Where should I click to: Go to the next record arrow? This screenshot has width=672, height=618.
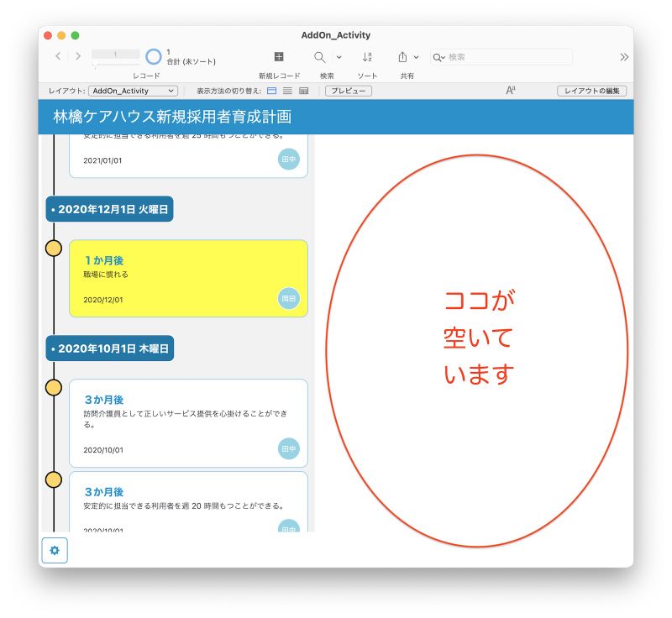coord(77,56)
